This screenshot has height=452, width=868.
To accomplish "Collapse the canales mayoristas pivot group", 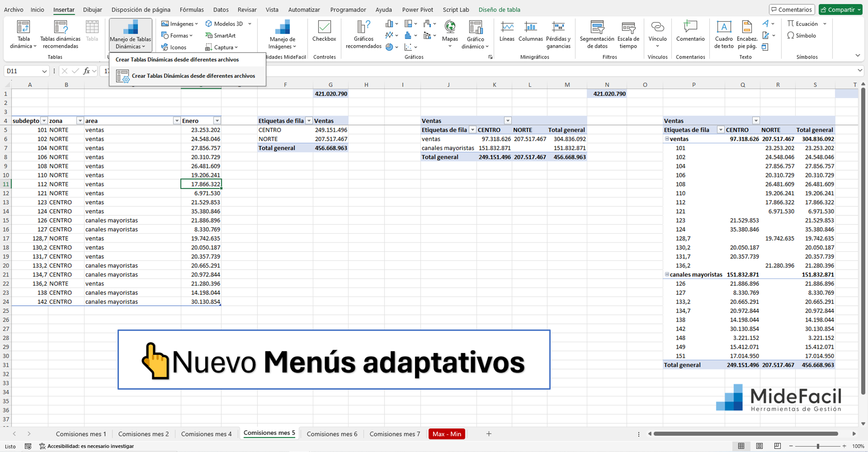I will pyautogui.click(x=667, y=274).
